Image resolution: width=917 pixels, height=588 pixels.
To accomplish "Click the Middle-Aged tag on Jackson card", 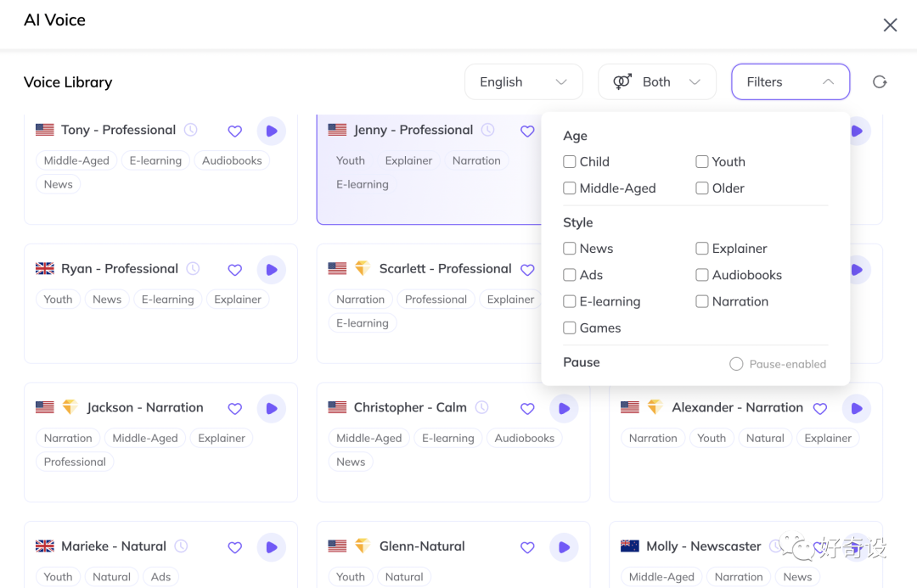I will (145, 439).
